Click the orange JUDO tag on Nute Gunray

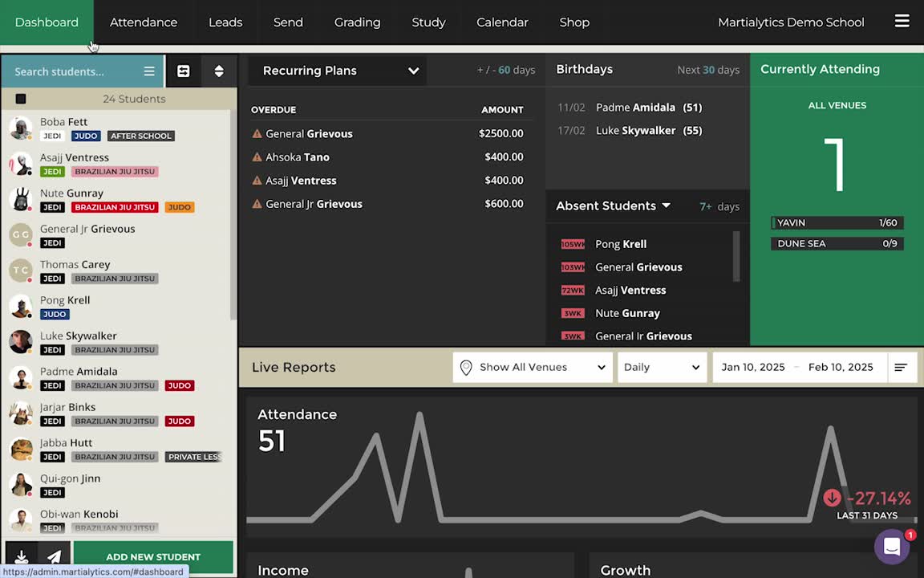pos(179,207)
